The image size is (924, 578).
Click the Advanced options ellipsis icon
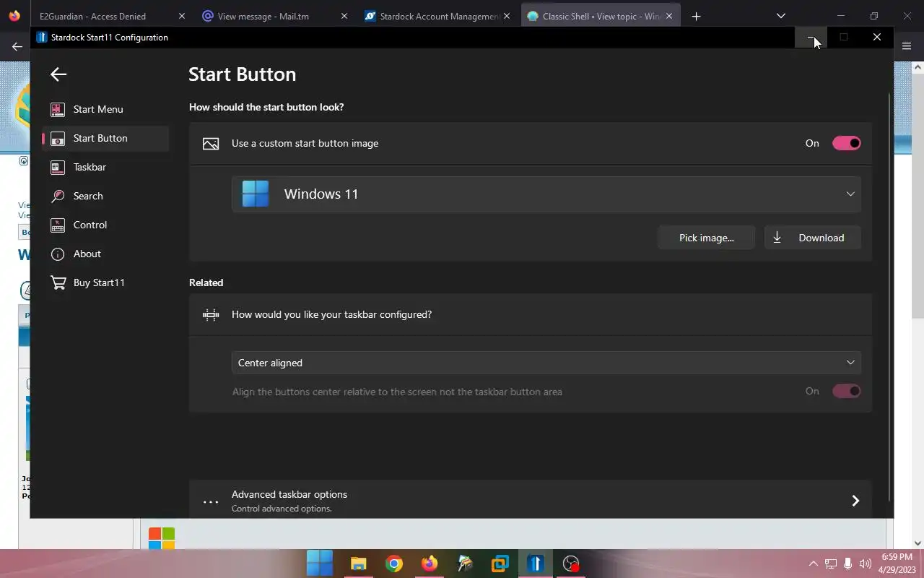point(211,501)
